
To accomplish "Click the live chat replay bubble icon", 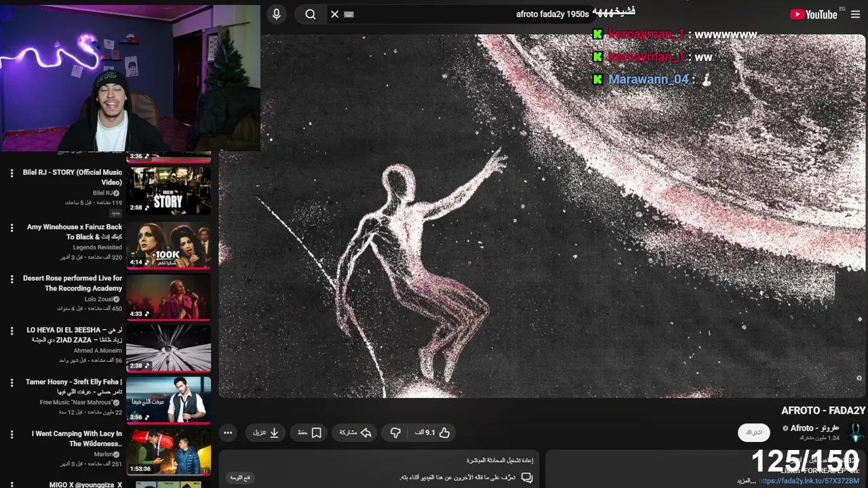I will coord(527,478).
